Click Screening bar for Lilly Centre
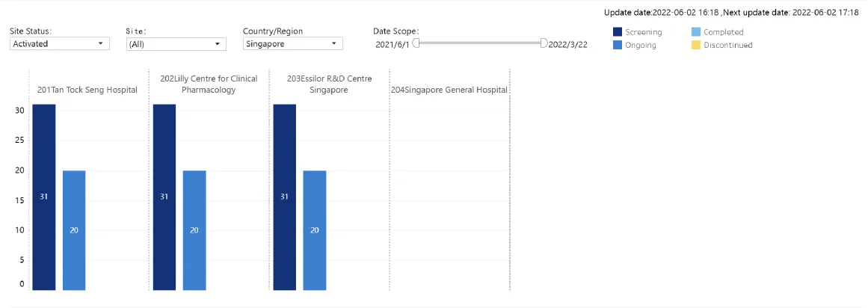Screen dimensions: 868x308 (164, 197)
